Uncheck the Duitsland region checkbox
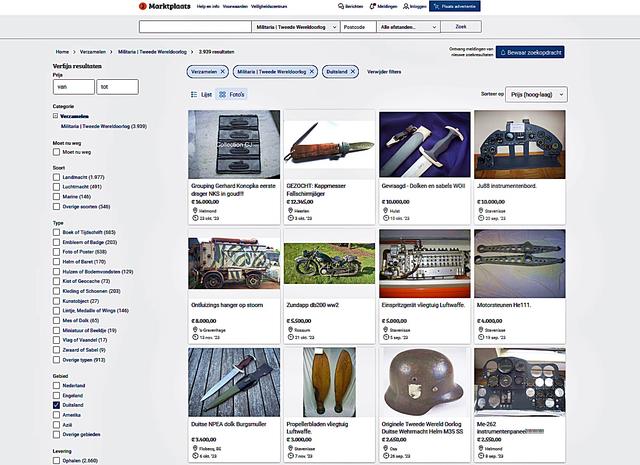Image resolution: width=640 pixels, height=465 pixels. 57,406
